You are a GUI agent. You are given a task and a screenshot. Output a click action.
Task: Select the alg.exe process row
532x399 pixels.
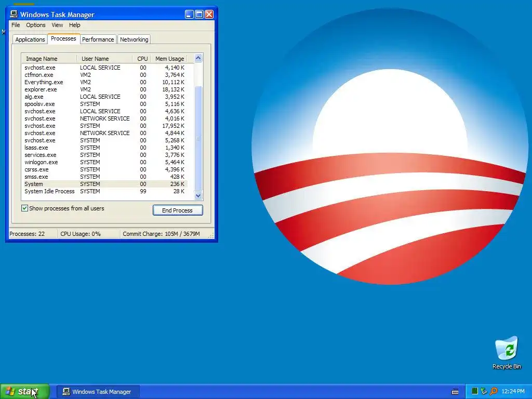tap(104, 97)
